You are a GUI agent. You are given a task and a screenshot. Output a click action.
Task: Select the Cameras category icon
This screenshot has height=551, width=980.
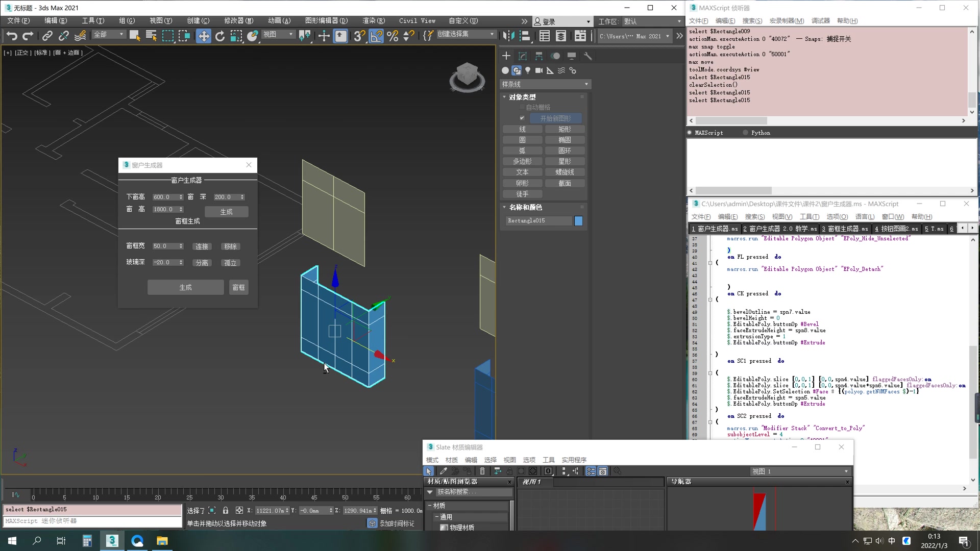[539, 70]
